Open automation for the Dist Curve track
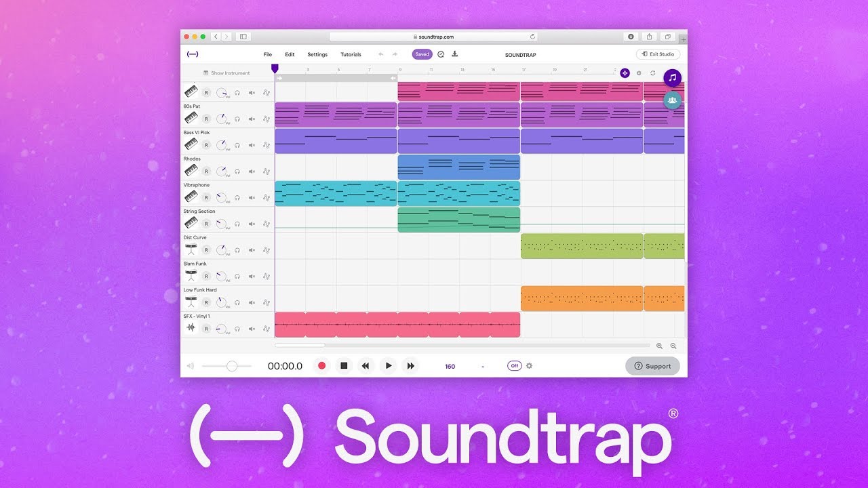Image resolution: width=868 pixels, height=488 pixels. tap(267, 250)
